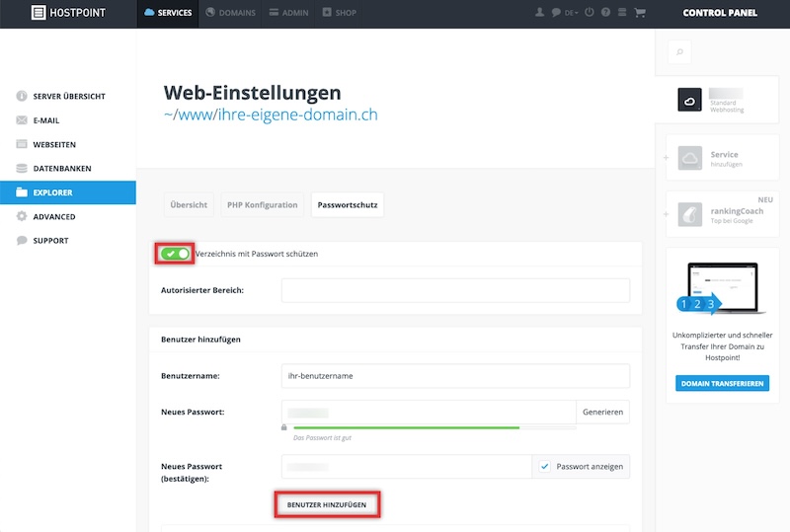
Task: Click the power logout icon
Action: 589,12
